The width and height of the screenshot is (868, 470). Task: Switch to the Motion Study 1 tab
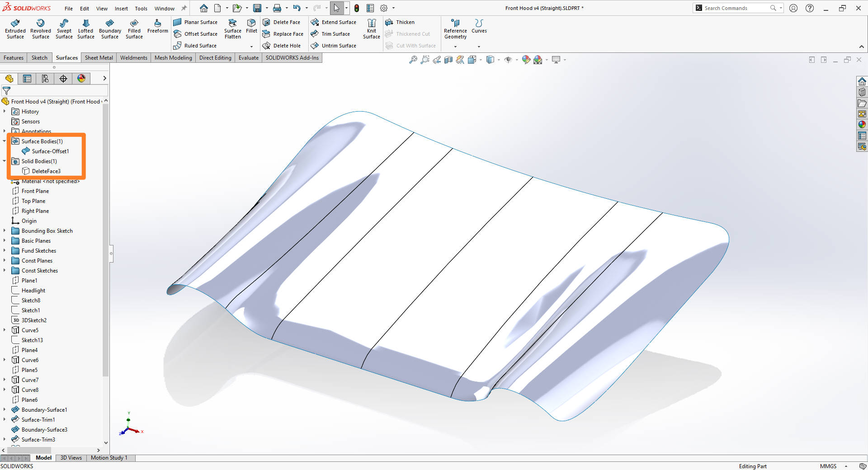(109, 458)
